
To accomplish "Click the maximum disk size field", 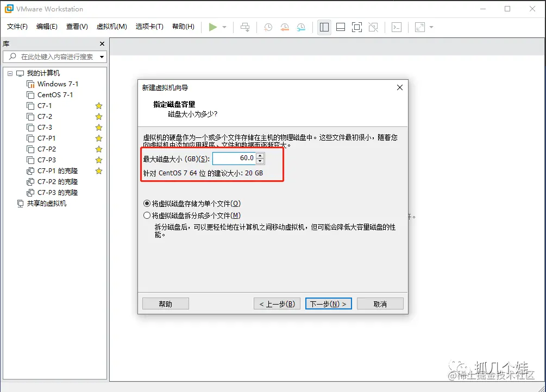I will coord(234,159).
